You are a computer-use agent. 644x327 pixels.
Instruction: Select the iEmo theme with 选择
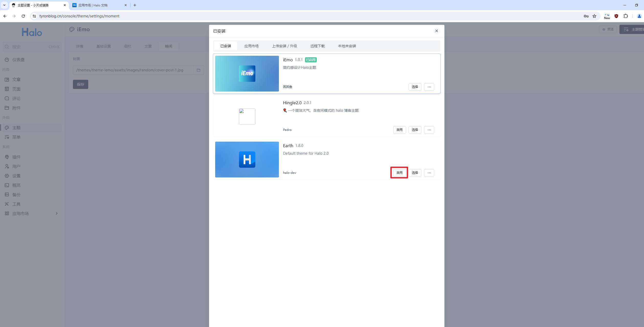coord(414,87)
